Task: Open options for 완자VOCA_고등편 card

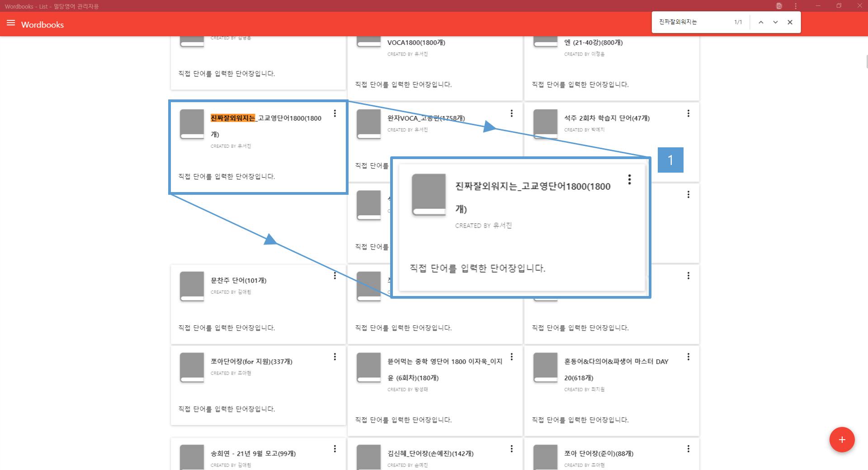Action: [511, 113]
